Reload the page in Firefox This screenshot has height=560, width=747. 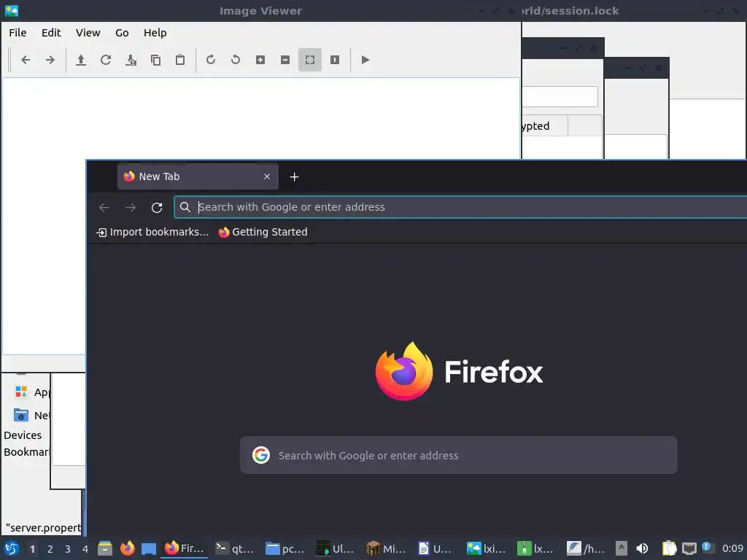click(x=157, y=208)
